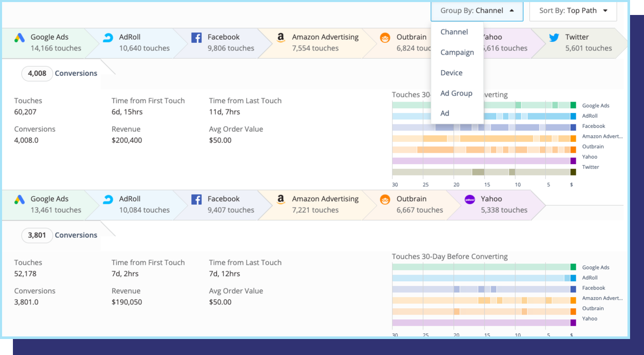Click the total touches value 60,207
The image size is (644, 355).
coord(25,112)
